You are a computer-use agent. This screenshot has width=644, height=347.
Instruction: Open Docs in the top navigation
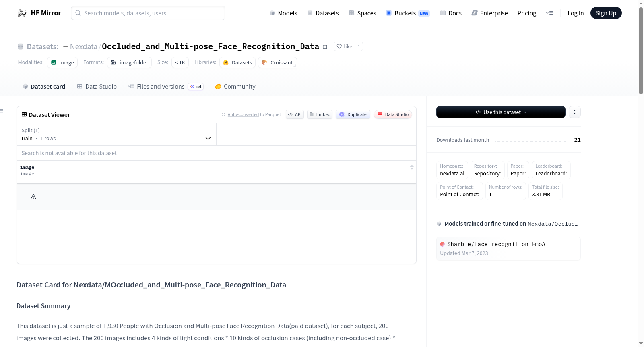point(451,13)
